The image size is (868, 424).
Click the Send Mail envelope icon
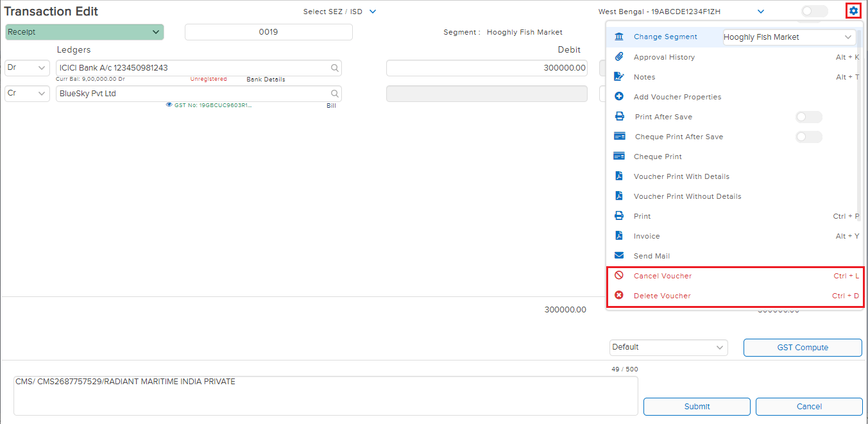tap(619, 256)
